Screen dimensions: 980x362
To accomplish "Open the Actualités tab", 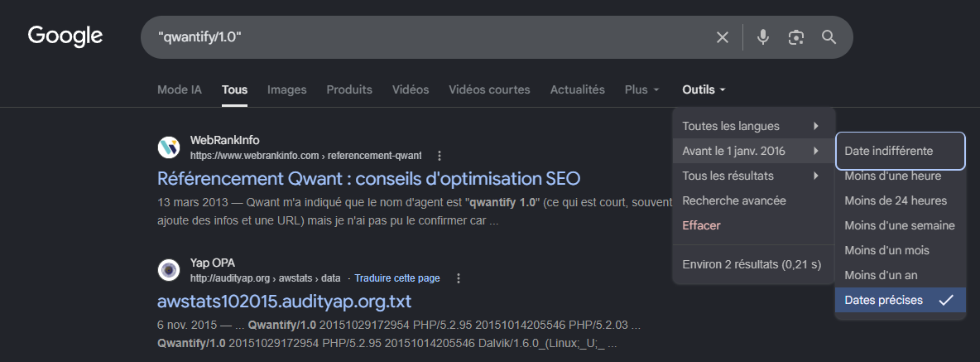I will (x=578, y=89).
